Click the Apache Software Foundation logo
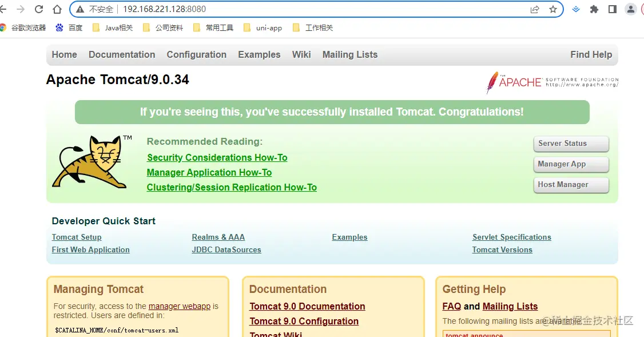Screen dimensions: 644x337 tap(552, 82)
